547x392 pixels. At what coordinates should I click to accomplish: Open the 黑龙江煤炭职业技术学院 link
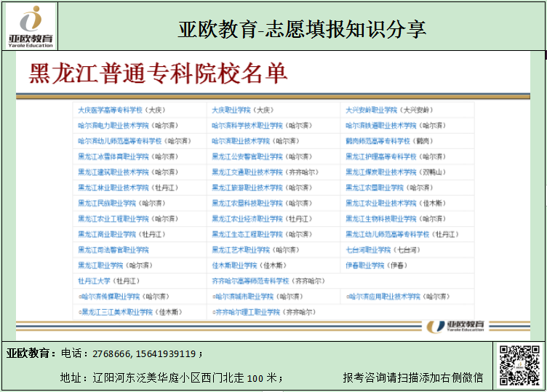click(381, 172)
